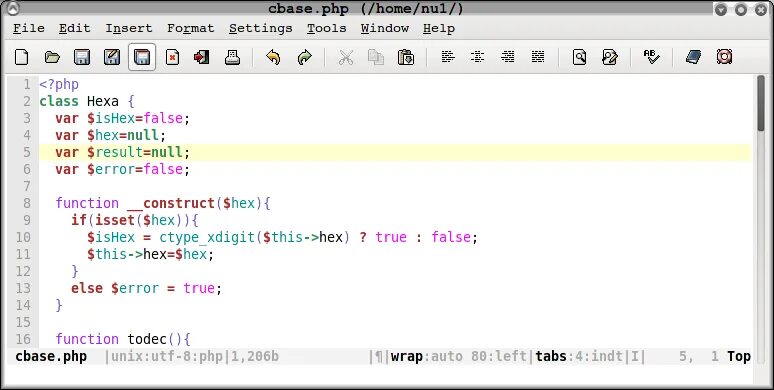Open the Edit menu
Screen dimensions: 774x390
pos(75,29)
